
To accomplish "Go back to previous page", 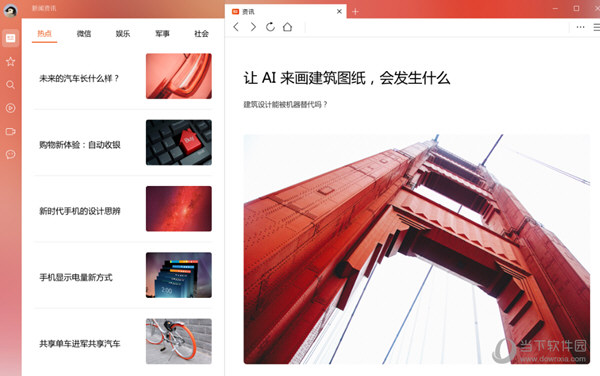I will [x=236, y=27].
